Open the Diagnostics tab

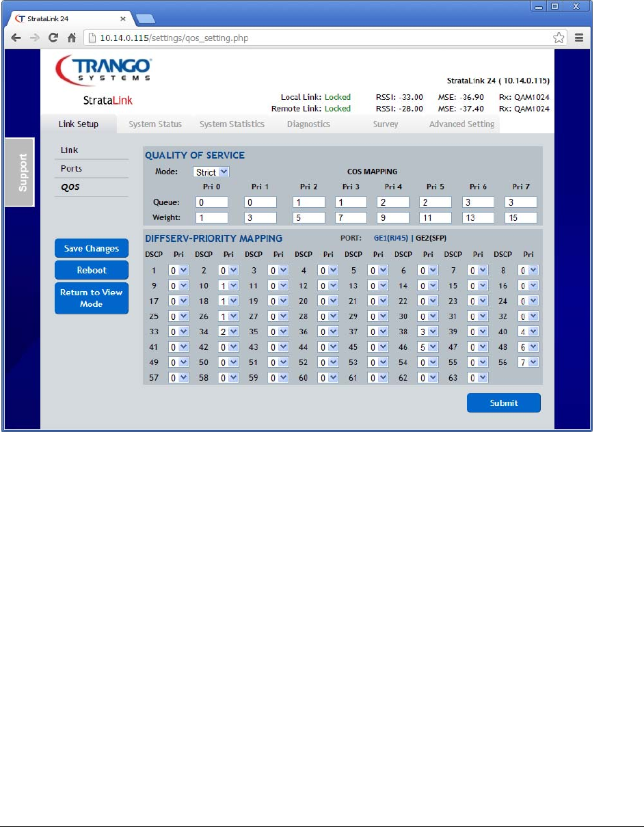coord(308,124)
